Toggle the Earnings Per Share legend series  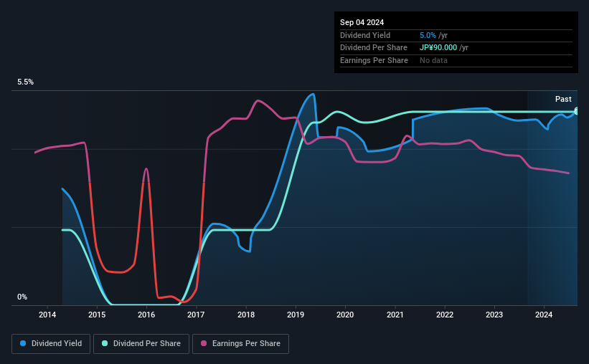(x=240, y=344)
